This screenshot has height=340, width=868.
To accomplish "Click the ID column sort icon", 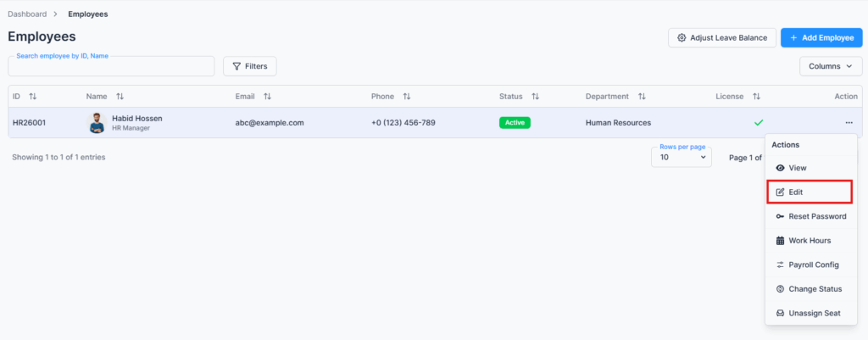I will click(33, 97).
